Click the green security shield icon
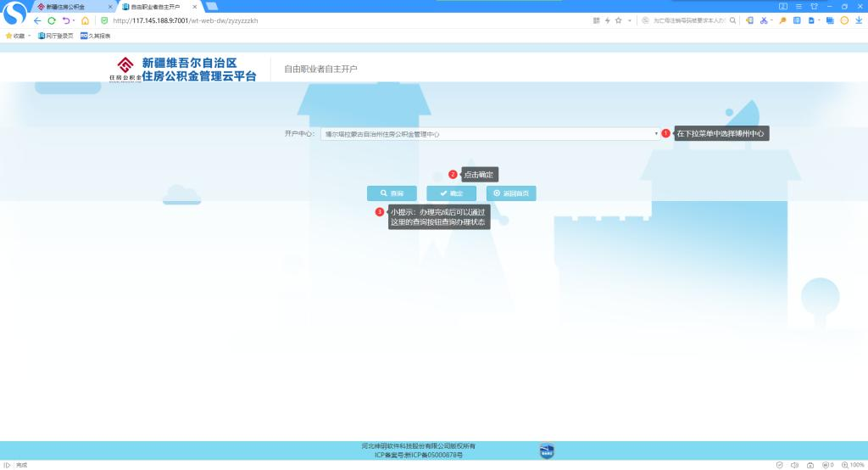This screenshot has height=470, width=868. pos(104,20)
